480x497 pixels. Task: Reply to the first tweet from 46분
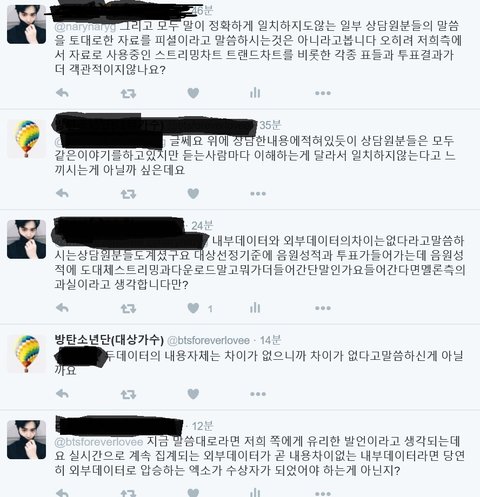click(x=62, y=93)
